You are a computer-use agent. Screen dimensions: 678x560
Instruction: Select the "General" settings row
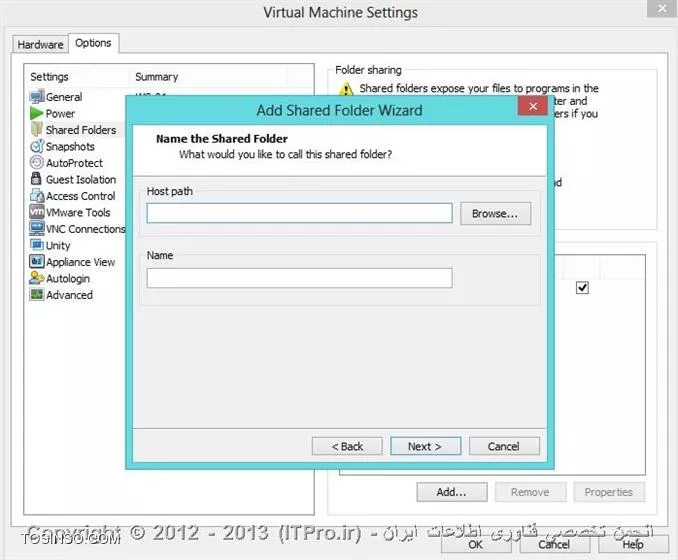tap(77, 97)
